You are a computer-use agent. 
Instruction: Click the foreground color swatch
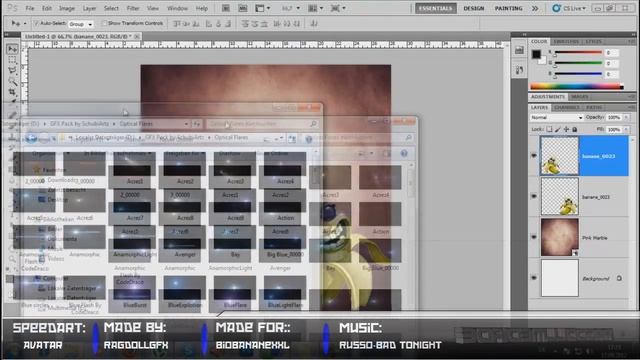(536, 54)
